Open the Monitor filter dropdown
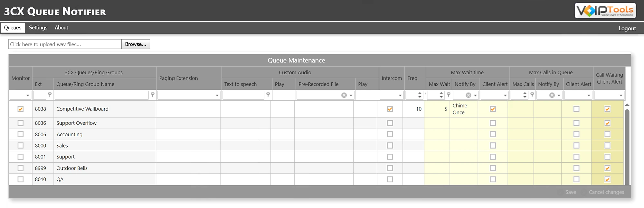The width and height of the screenshot is (644, 208). tap(28, 95)
